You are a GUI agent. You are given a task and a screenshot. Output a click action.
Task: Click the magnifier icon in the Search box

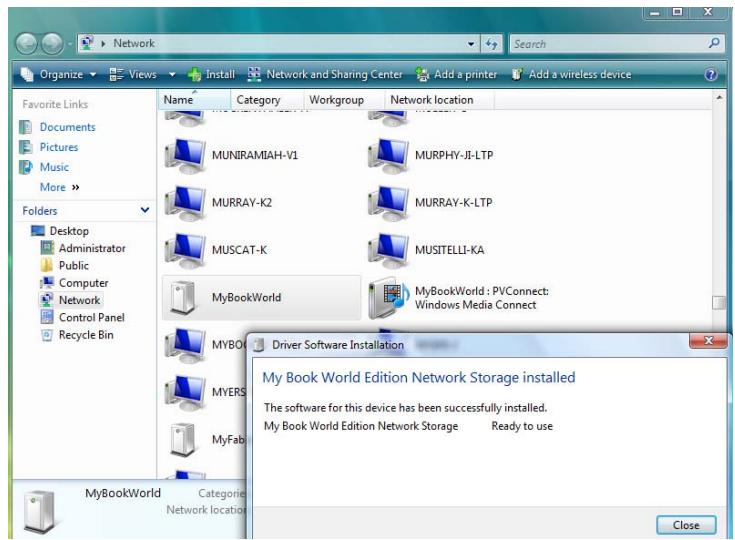(x=714, y=43)
